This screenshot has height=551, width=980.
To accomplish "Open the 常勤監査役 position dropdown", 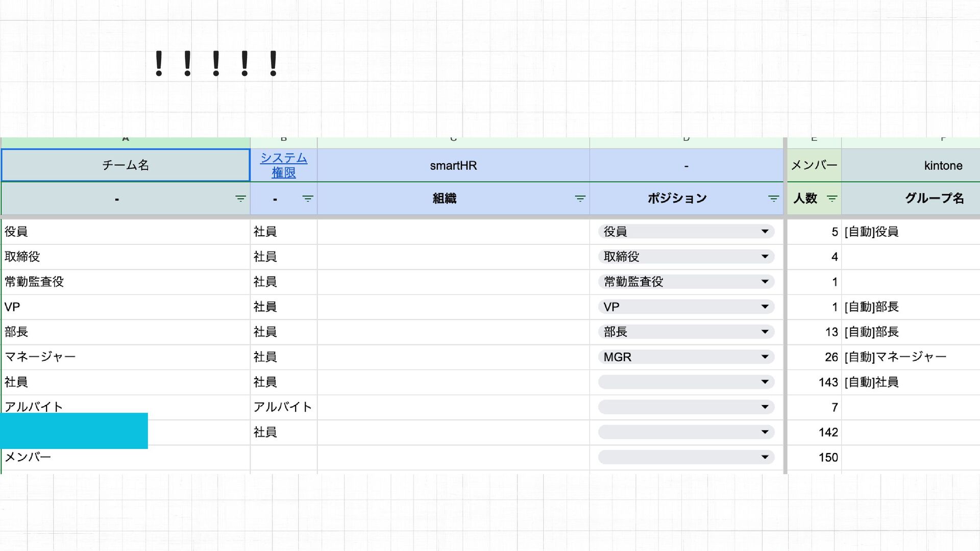I will pyautogui.click(x=765, y=282).
